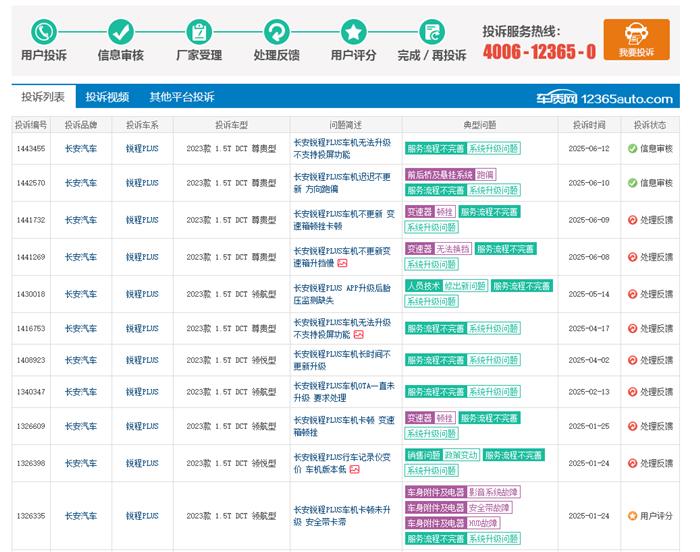Click the image icon in complaint 1441269 description

coord(342,263)
